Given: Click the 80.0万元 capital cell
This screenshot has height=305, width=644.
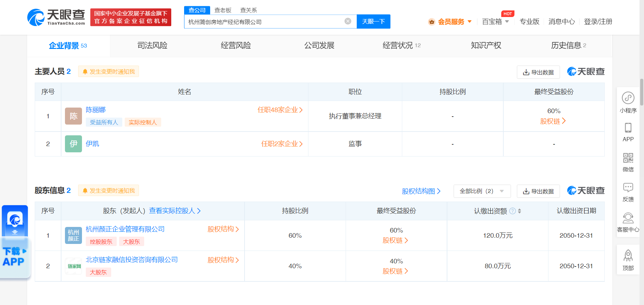Looking at the screenshot, I should 497,266.
